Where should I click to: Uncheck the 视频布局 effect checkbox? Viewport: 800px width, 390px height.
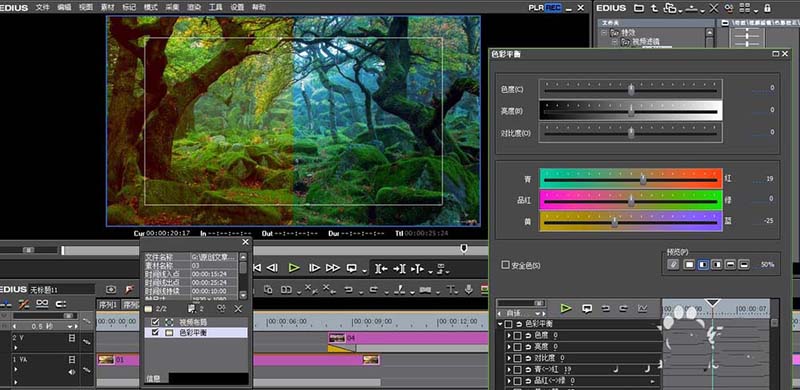click(156, 322)
